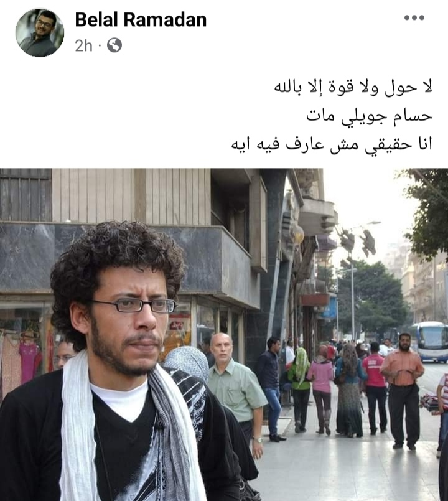The image size is (448, 501).
Task: Click the text line "لا حول ولا قوة إلا بالله"
Action: pyautogui.click(x=353, y=88)
